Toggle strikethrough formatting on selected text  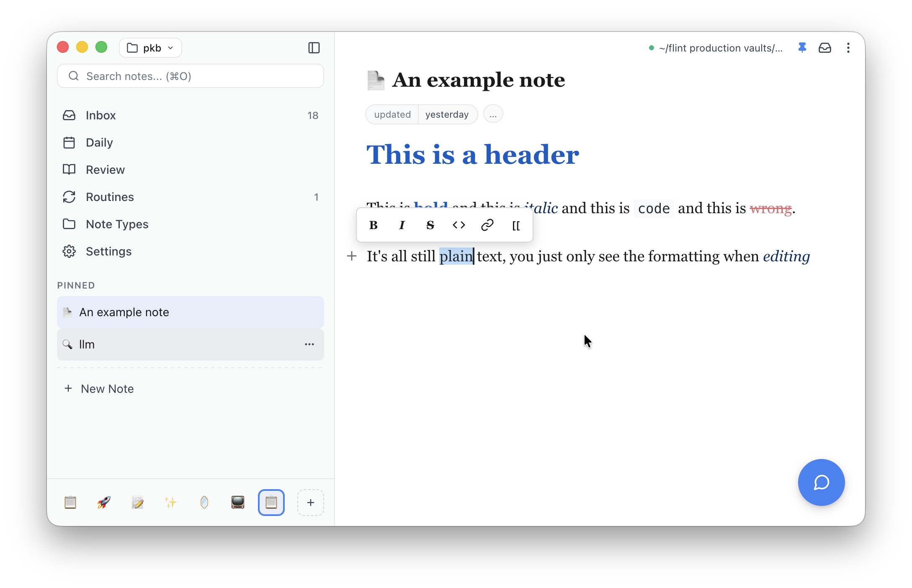[430, 225]
